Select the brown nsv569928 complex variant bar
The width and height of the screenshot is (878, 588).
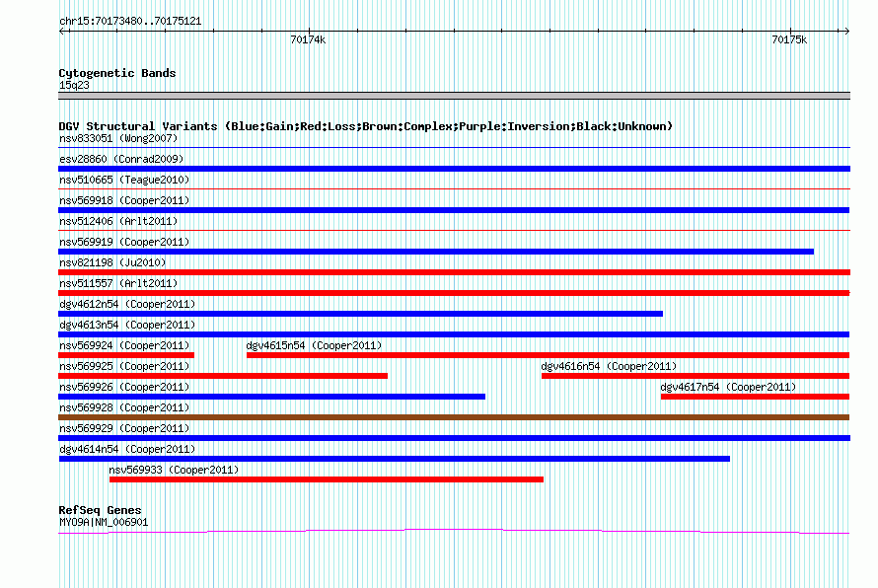click(454, 417)
